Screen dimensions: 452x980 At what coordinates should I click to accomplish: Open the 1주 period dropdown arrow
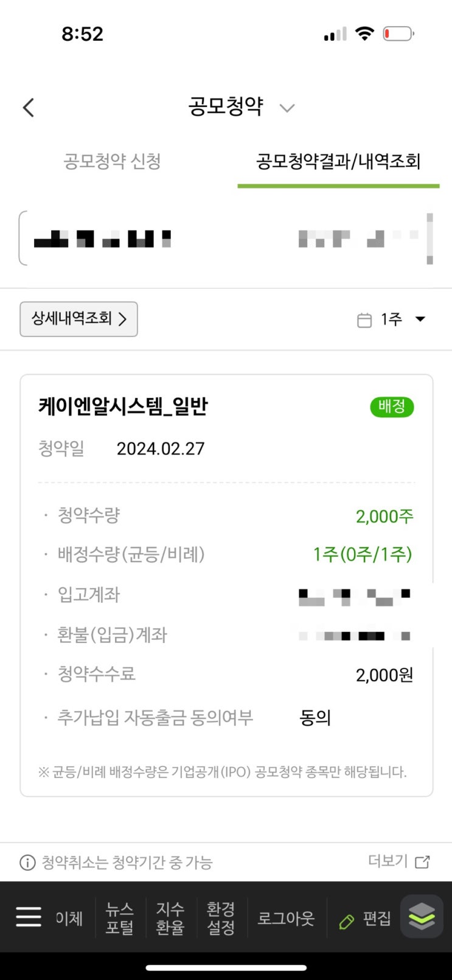coord(420,319)
